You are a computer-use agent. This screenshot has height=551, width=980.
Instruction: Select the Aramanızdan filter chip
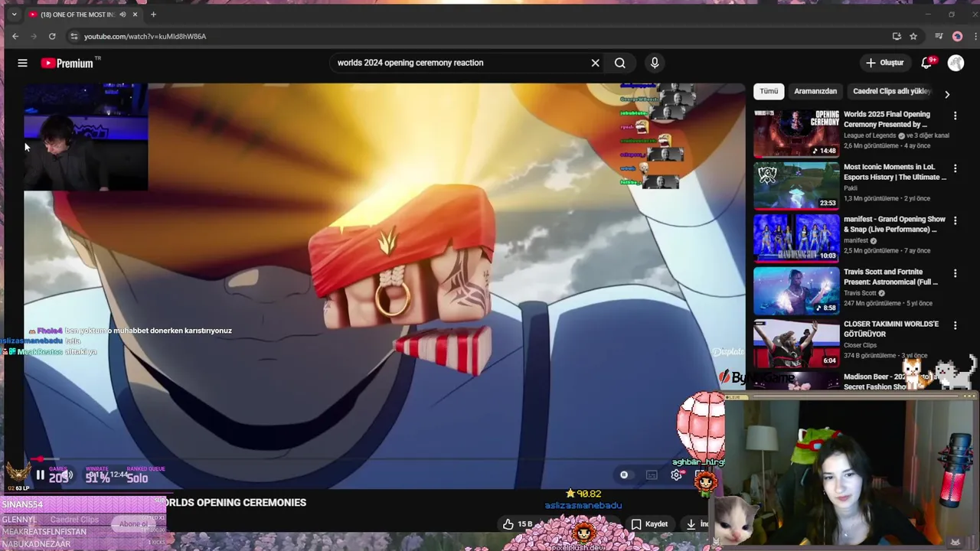coord(815,91)
